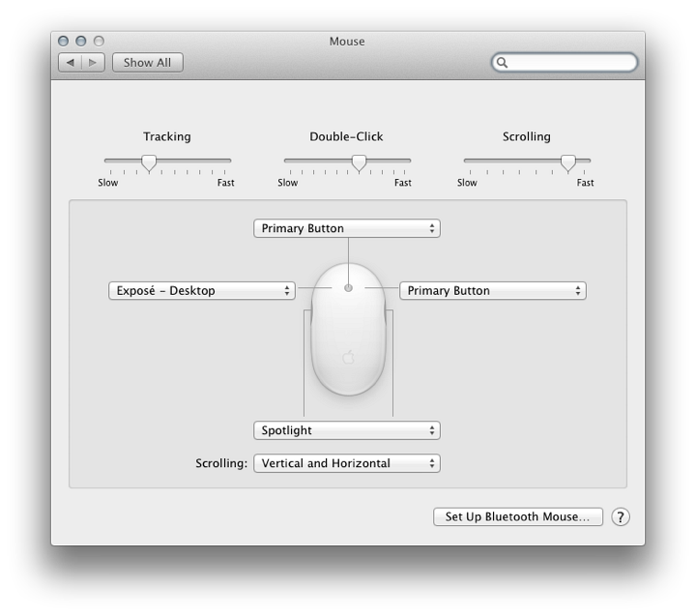Click the Slow label under Scrolling slider
696x616 pixels.
click(467, 183)
